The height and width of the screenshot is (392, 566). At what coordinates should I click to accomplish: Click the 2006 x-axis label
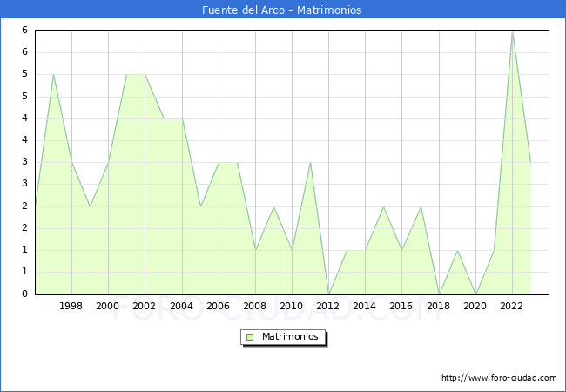218,306
